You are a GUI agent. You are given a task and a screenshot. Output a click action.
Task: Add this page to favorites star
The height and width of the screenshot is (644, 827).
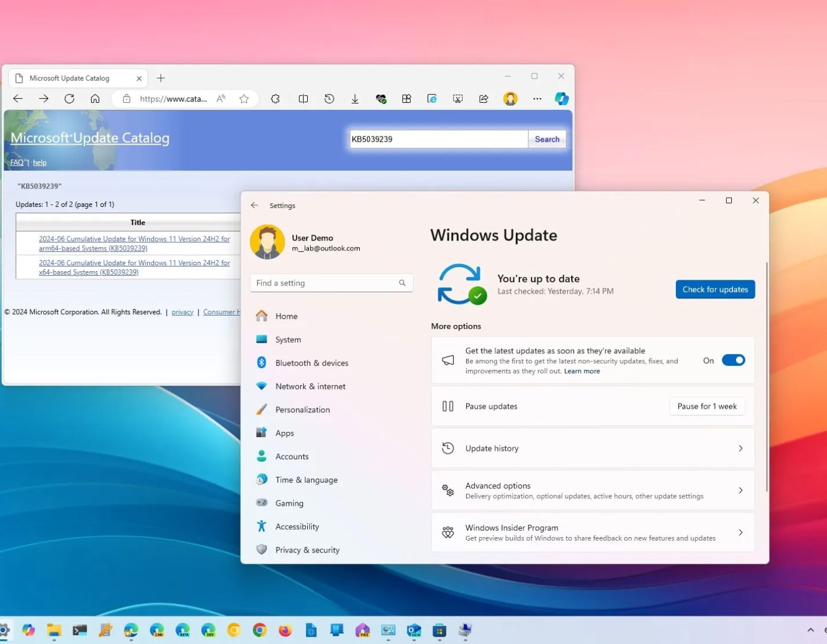244,99
